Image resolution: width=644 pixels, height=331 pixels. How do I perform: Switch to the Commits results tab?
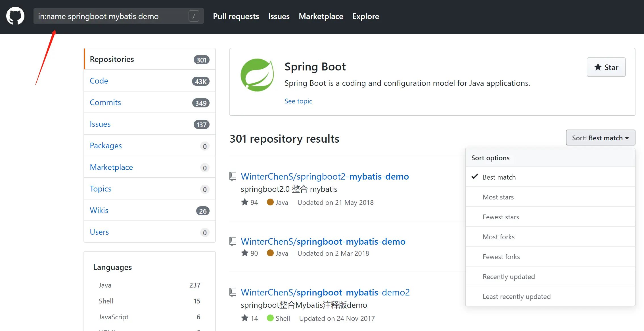pyautogui.click(x=105, y=103)
